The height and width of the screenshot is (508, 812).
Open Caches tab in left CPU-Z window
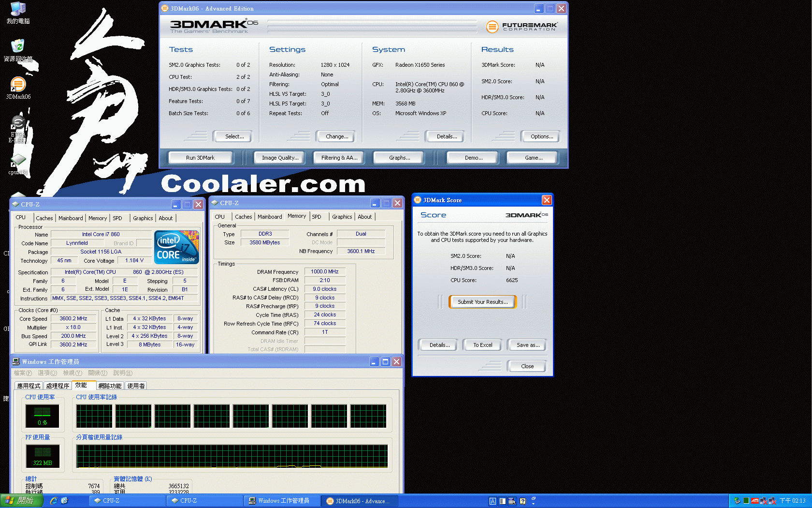click(x=44, y=218)
